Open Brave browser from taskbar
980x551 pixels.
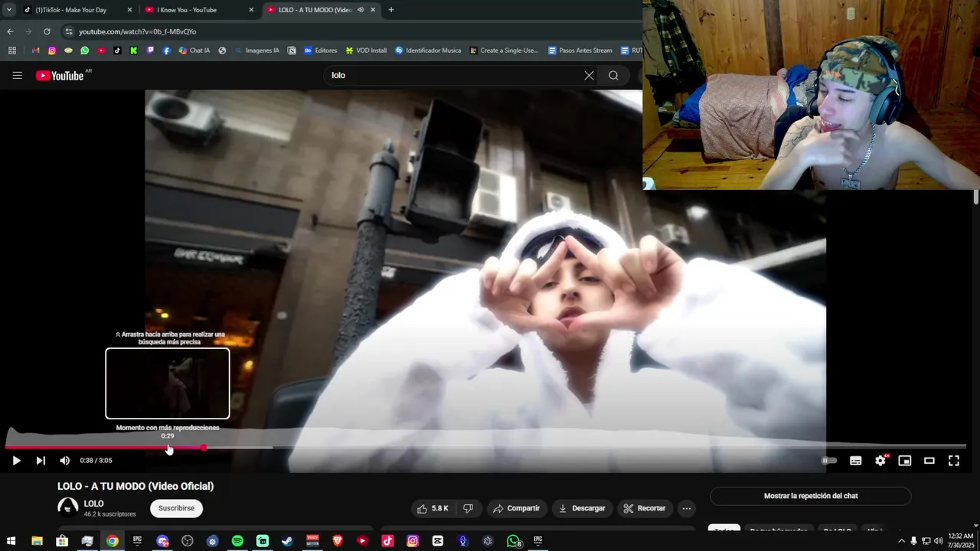point(338,541)
